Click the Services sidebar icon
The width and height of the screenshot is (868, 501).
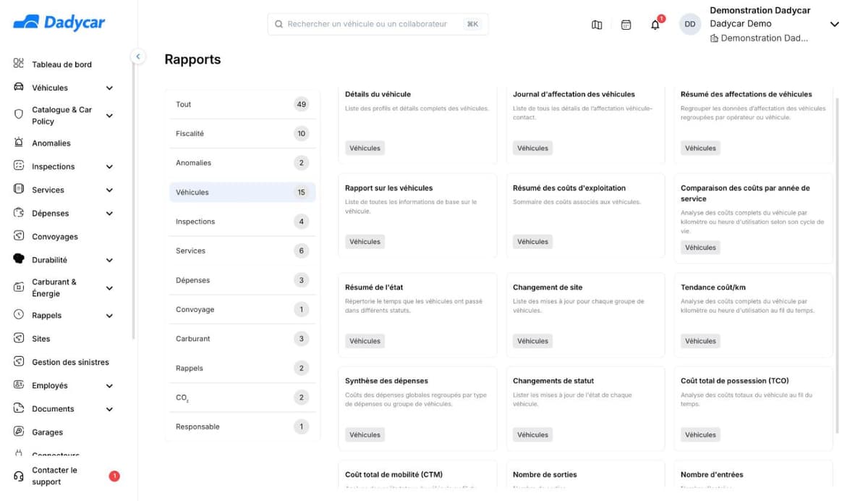coord(19,190)
